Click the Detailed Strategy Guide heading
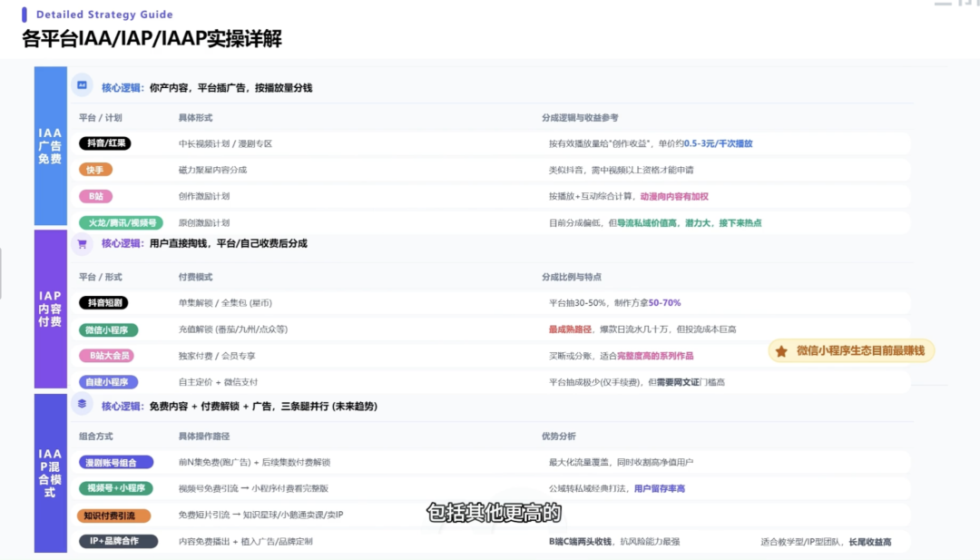 click(104, 15)
